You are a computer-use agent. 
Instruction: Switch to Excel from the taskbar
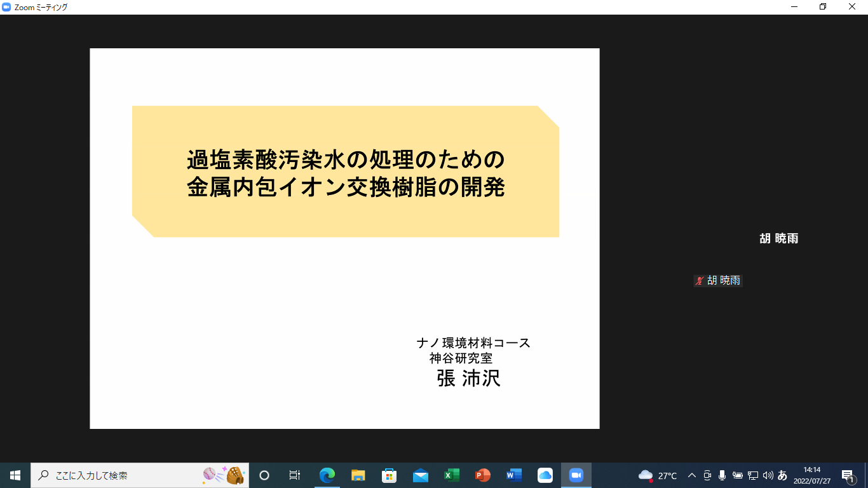click(451, 475)
